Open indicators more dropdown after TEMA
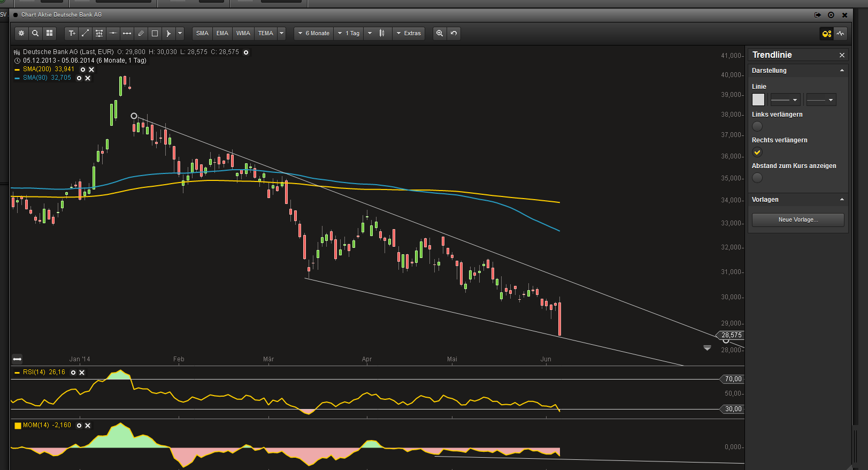The height and width of the screenshot is (470, 868). coord(282,33)
